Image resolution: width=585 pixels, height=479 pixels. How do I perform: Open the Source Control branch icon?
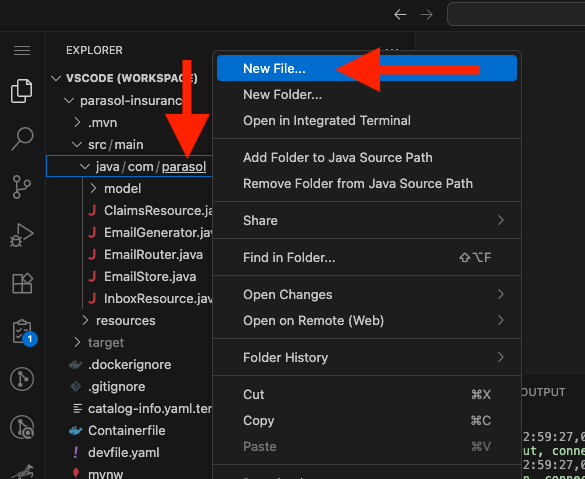point(22,187)
